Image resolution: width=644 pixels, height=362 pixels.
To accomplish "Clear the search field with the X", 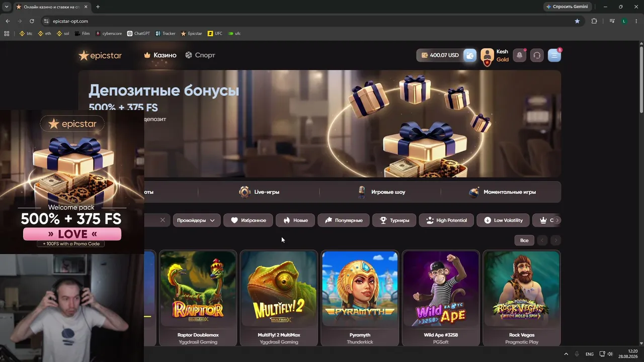I will coord(163,220).
